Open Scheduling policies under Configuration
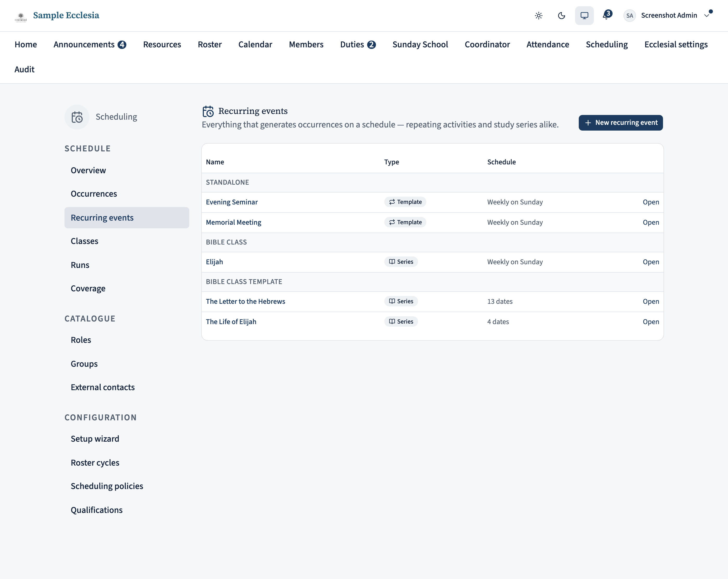Image resolution: width=728 pixels, height=579 pixels. 127,486
